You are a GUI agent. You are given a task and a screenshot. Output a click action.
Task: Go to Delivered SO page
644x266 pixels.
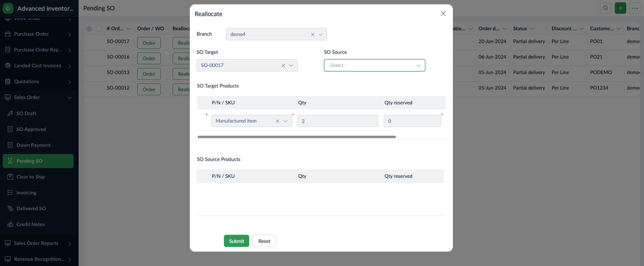click(x=31, y=208)
